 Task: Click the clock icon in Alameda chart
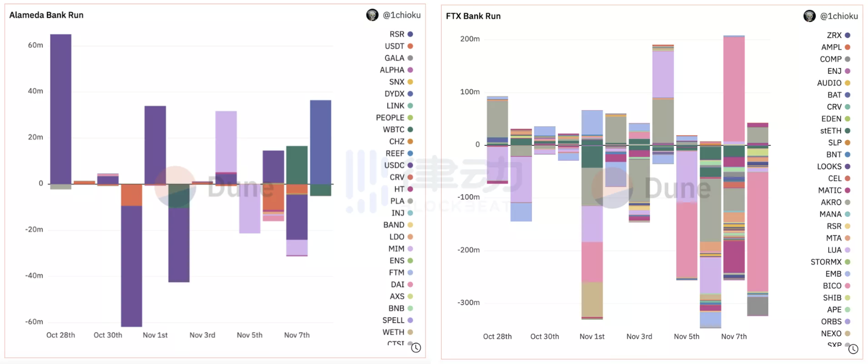pos(416,347)
